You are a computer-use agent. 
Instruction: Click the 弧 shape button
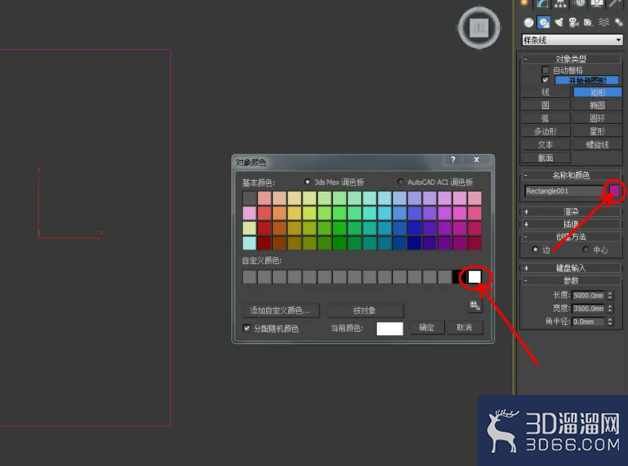point(545,119)
